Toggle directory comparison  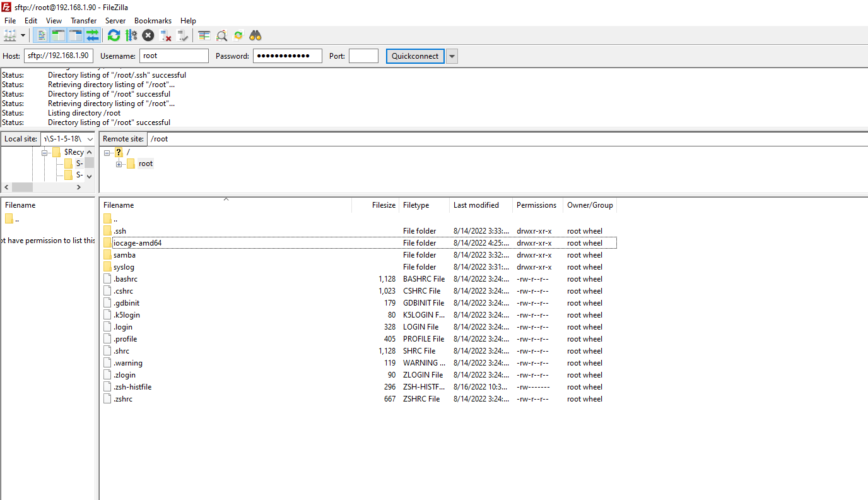click(x=221, y=35)
